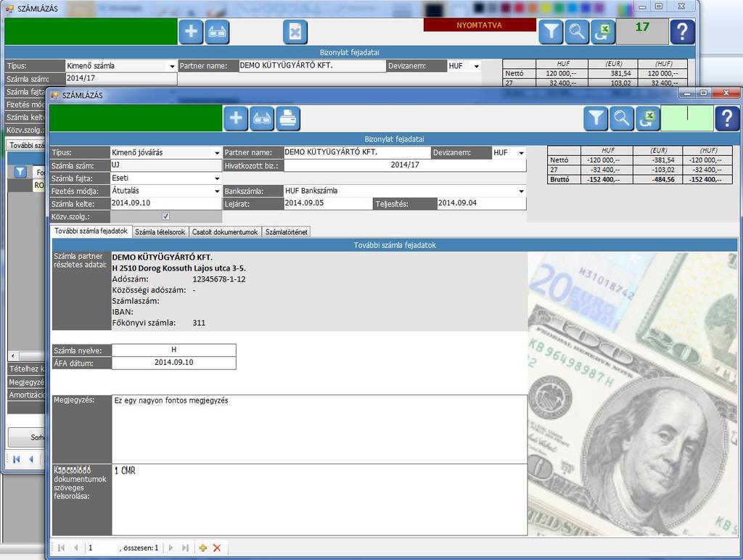Click the Kapcsolódó dokumentumok text area with 1 CMR
This screenshot has height=560, width=743.
pos(319,500)
